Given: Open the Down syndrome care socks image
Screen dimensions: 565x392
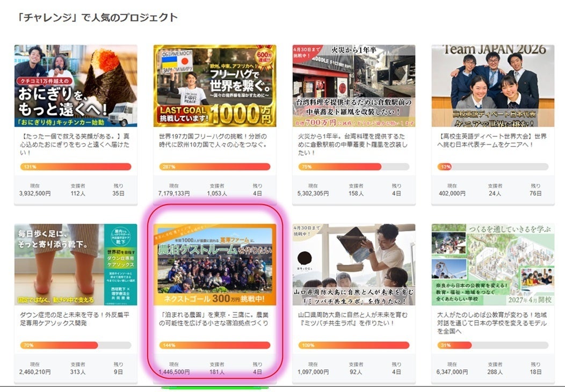Looking at the screenshot, I should point(76,265).
